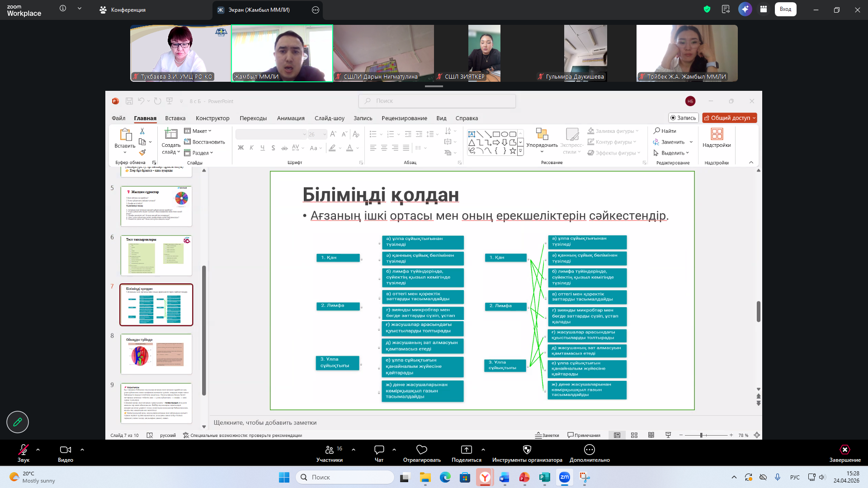Click the Zoom AI Companion sparkle icon
Screen dimensions: 868x488
745,9
